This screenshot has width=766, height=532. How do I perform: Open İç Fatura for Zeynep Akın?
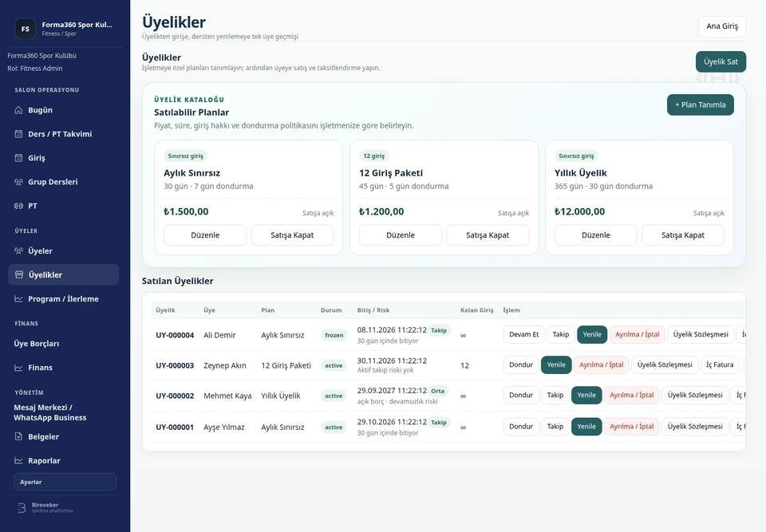[720, 365]
